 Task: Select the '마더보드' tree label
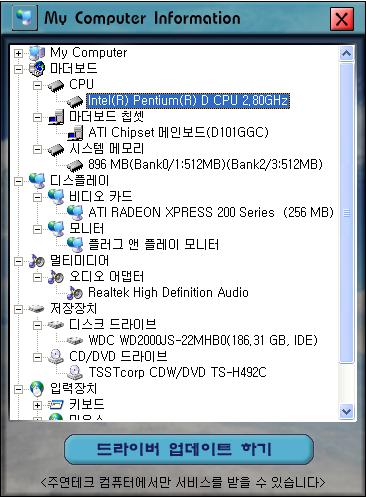click(x=73, y=69)
